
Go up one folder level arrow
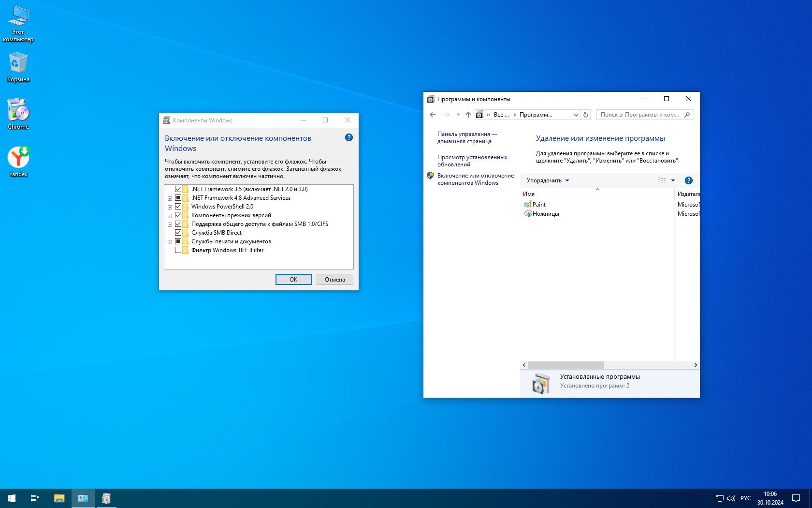pos(468,115)
